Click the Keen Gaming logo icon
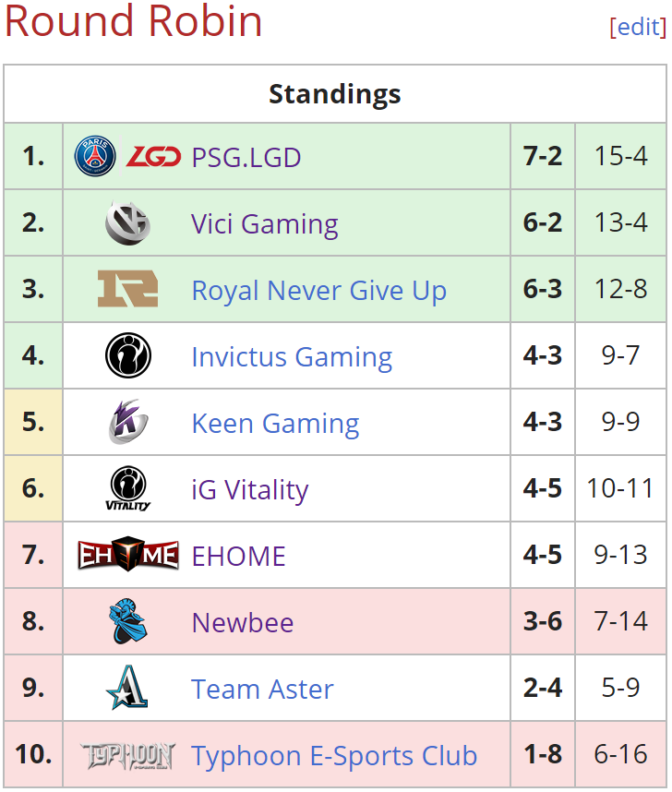Screen dimensions: 672x792 click(127, 422)
